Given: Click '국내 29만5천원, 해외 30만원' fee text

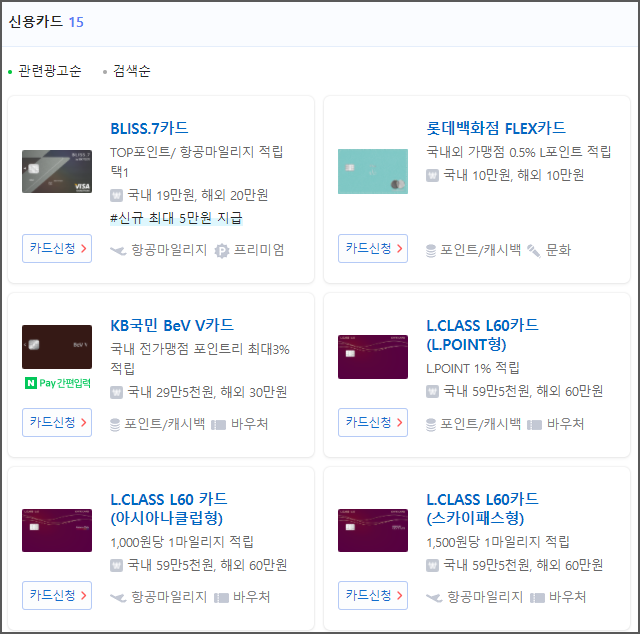Looking at the screenshot, I should click(x=207, y=392).
